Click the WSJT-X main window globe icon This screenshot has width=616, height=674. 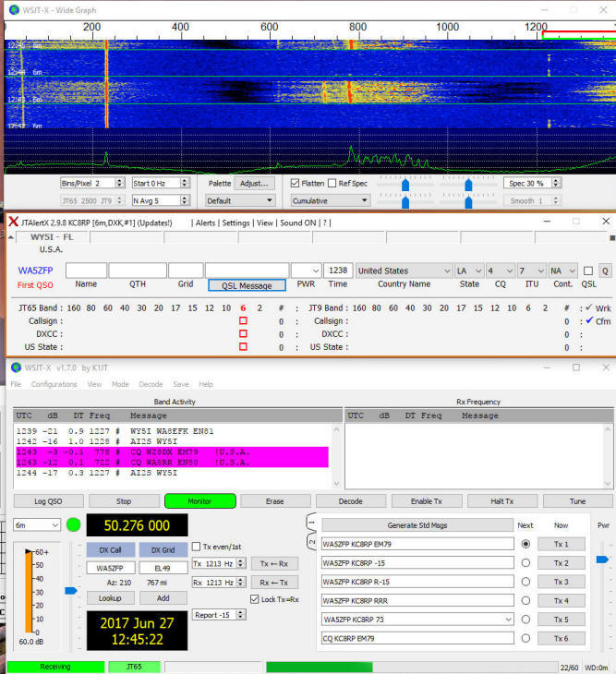16,368
